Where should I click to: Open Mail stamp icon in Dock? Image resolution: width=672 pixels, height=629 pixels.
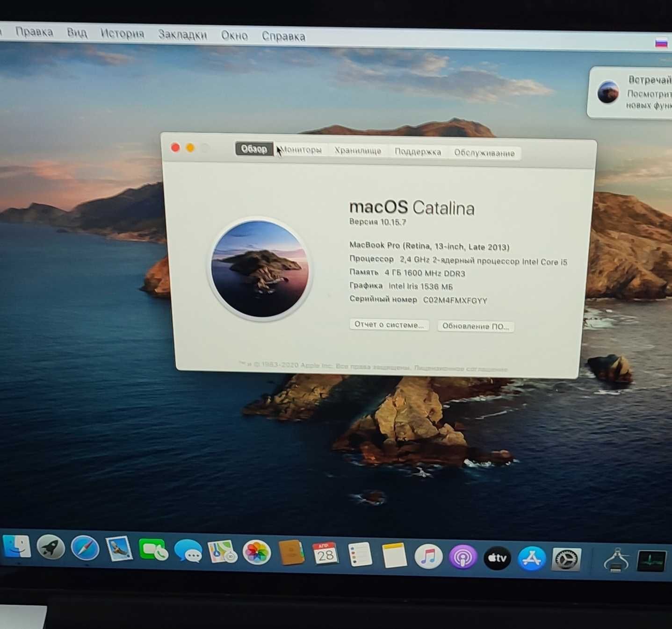119,549
